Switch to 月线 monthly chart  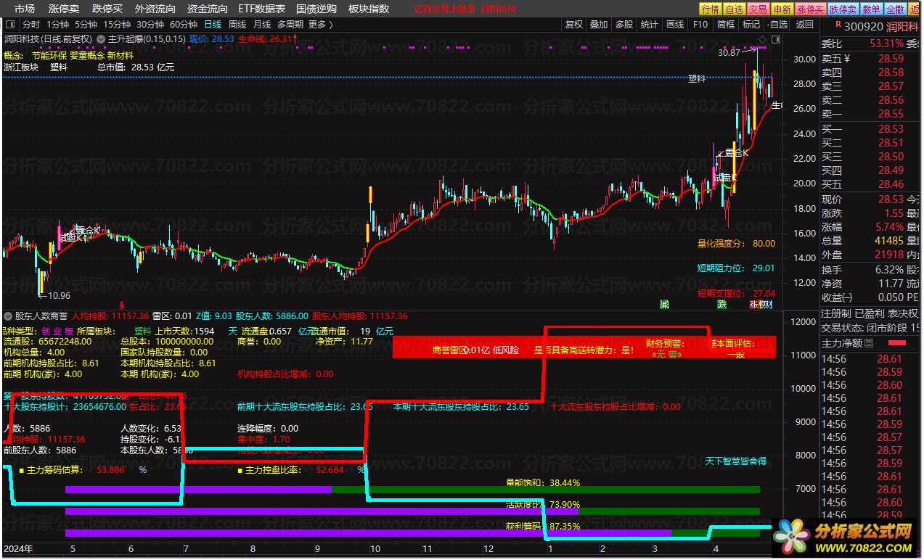pos(261,24)
